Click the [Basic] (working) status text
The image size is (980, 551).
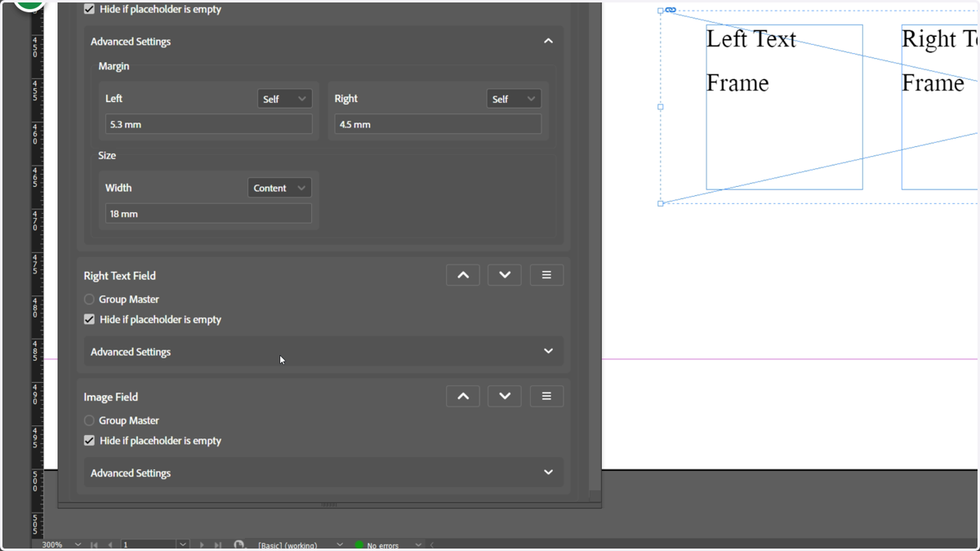coord(287,545)
